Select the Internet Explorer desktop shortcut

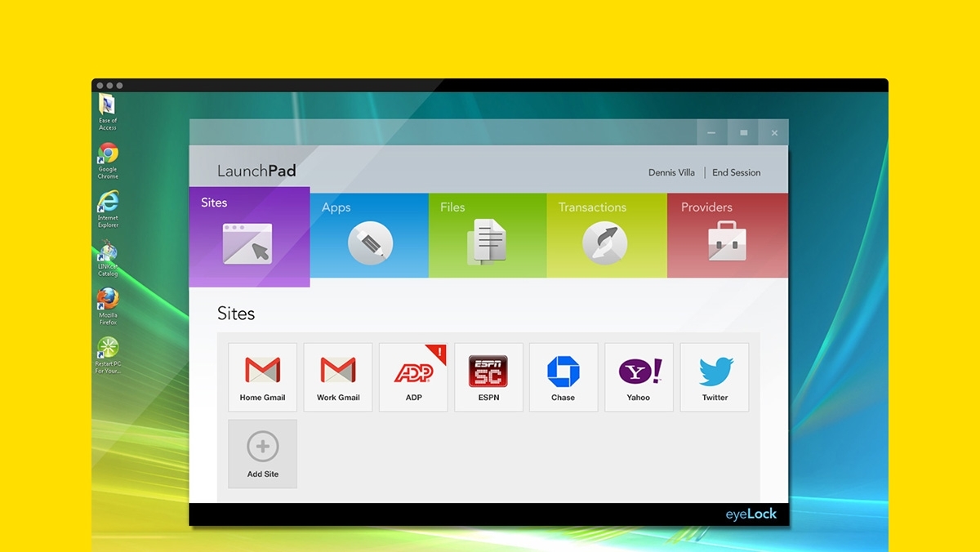(108, 210)
